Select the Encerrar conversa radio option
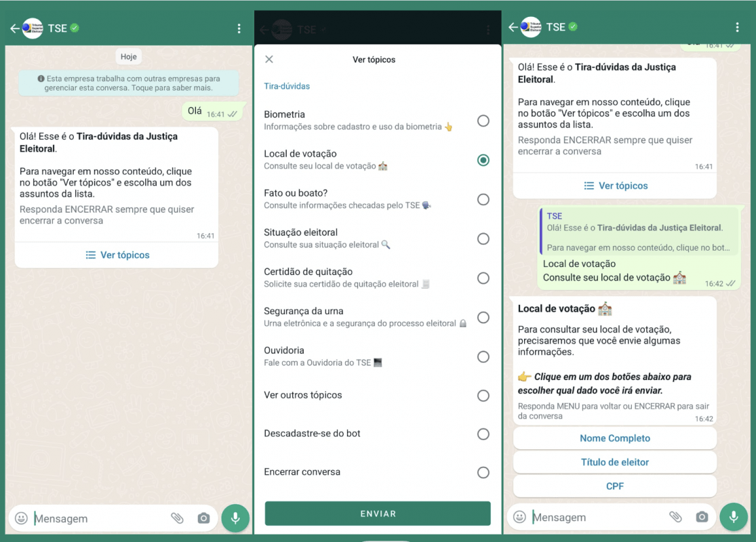Viewport: 756px width, 542px height. [483, 473]
